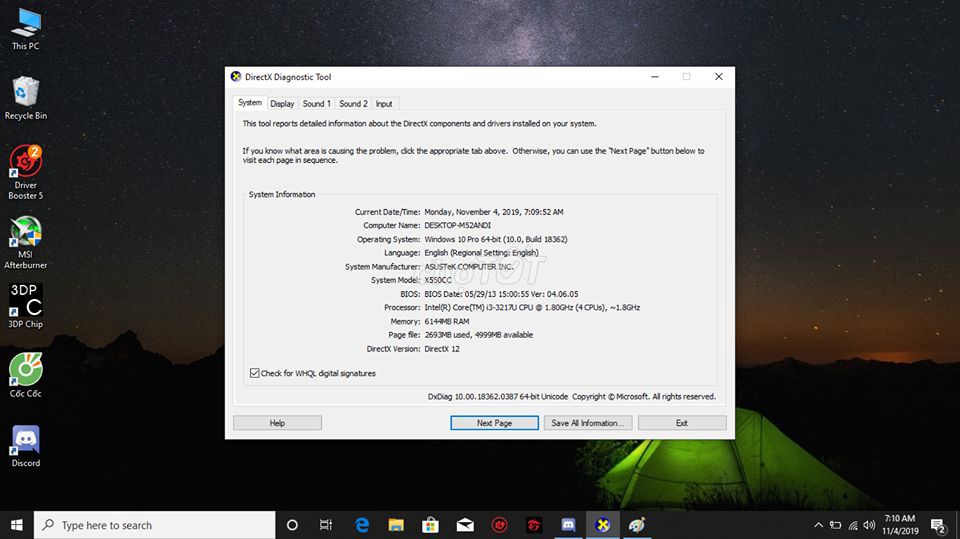The height and width of the screenshot is (539, 960).
Task: Switch to the Input tab
Action: 384,104
